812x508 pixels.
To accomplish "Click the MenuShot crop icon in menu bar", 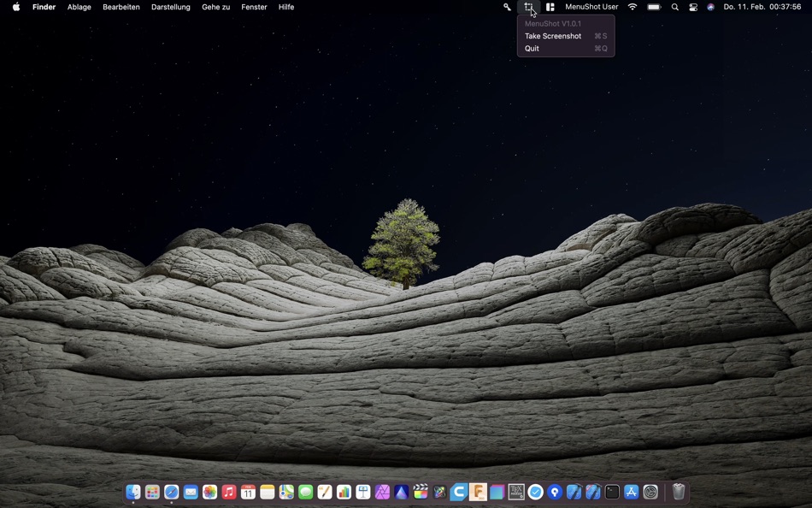I will coord(528,7).
